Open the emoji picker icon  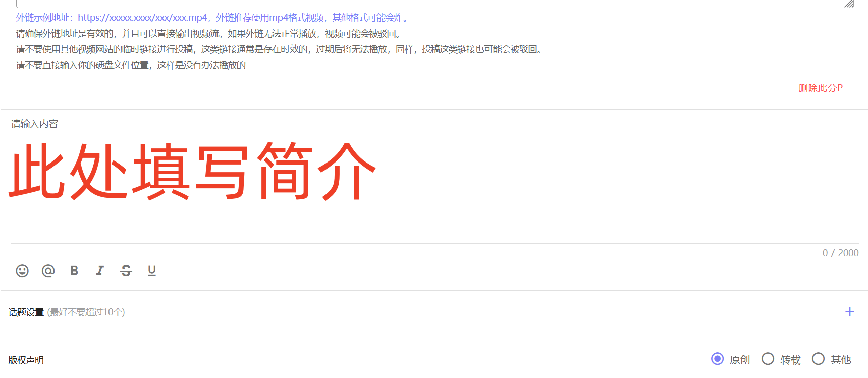(x=22, y=271)
